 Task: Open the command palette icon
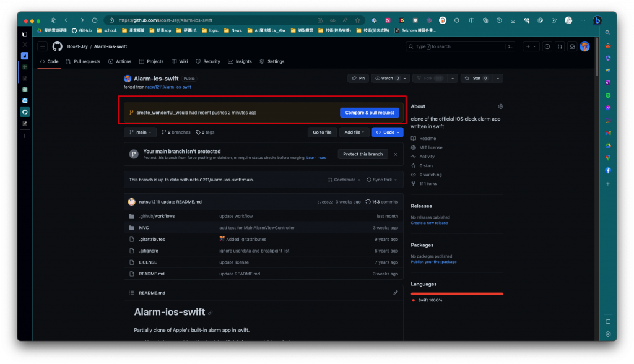tap(510, 46)
